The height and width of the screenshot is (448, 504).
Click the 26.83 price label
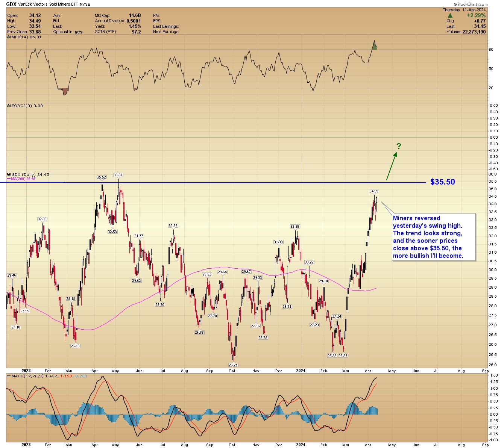[x=199, y=333]
